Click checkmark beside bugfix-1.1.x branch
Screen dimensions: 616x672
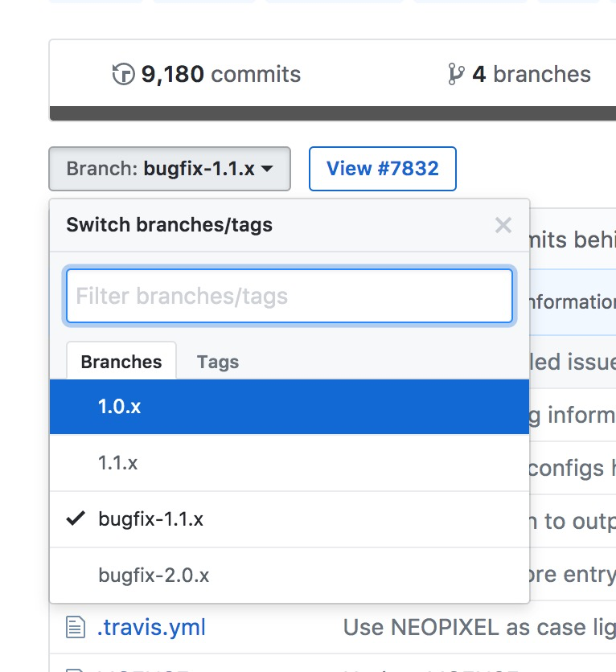pyautogui.click(x=76, y=518)
